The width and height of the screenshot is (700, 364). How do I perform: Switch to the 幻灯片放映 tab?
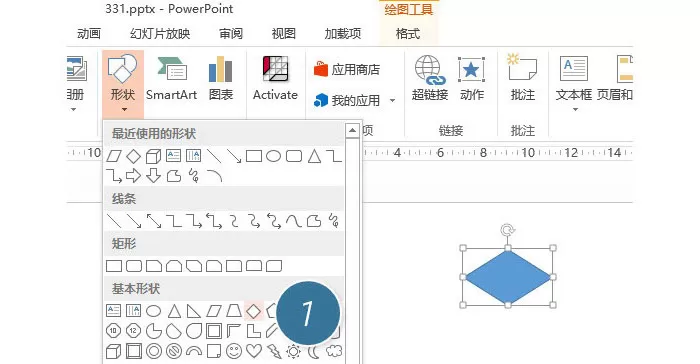click(x=160, y=34)
